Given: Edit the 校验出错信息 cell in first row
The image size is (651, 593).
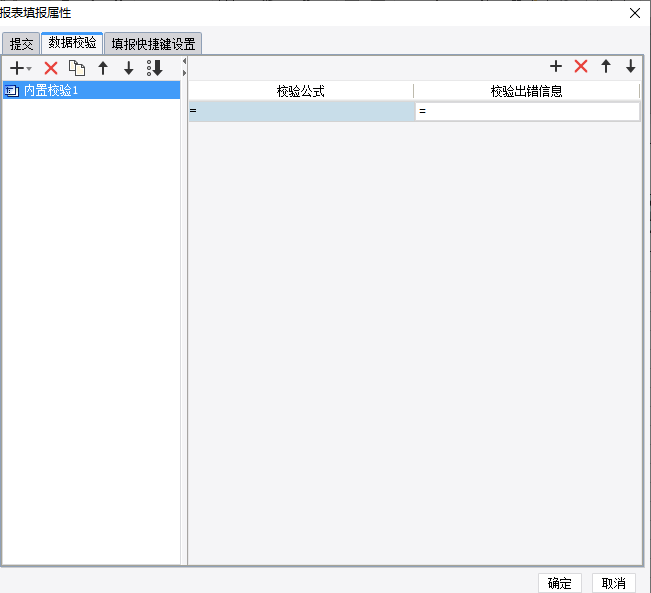Looking at the screenshot, I should click(527, 111).
